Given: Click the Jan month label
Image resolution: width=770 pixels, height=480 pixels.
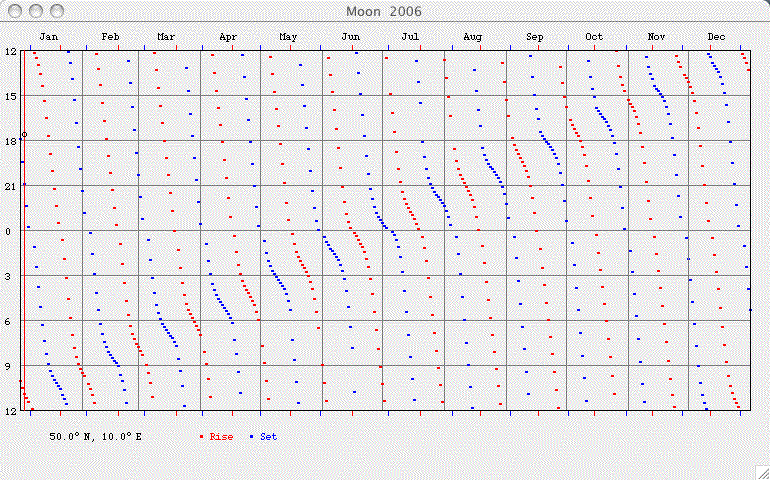Looking at the screenshot, I should [49, 37].
